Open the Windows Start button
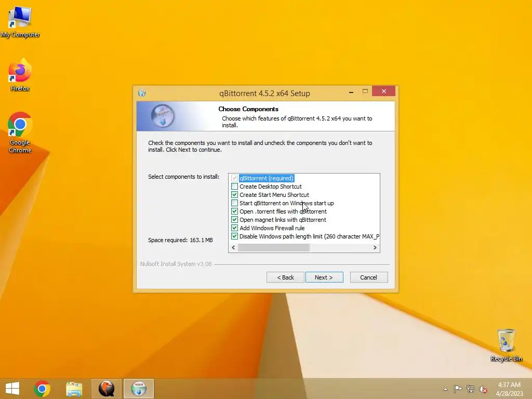The image size is (532, 399). tap(12, 389)
